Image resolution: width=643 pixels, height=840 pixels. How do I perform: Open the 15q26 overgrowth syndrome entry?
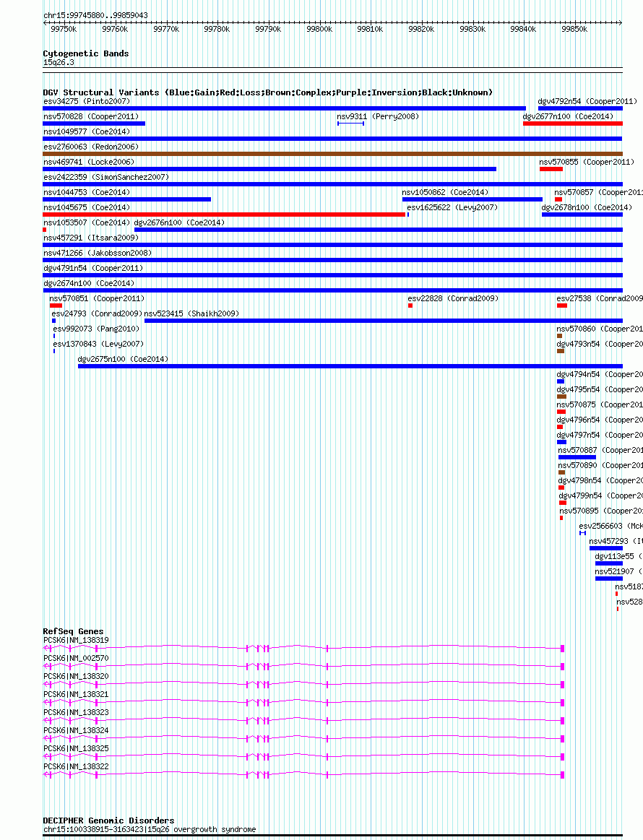click(150, 829)
